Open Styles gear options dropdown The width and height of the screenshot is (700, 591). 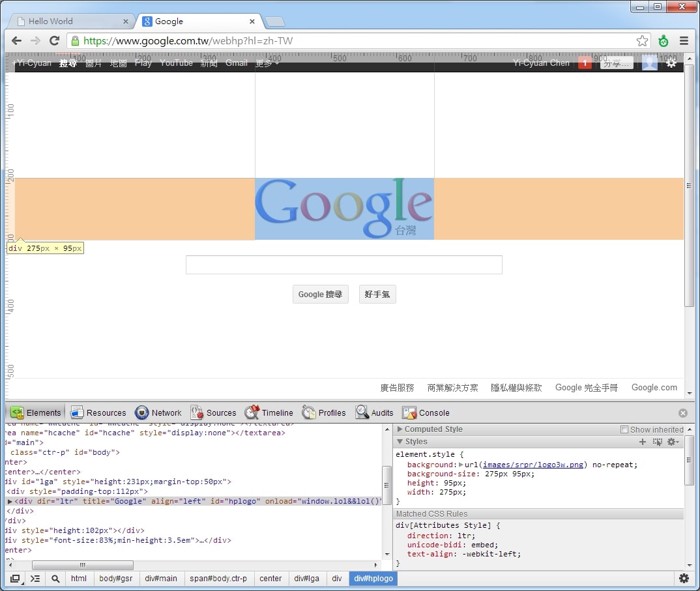[x=673, y=442]
